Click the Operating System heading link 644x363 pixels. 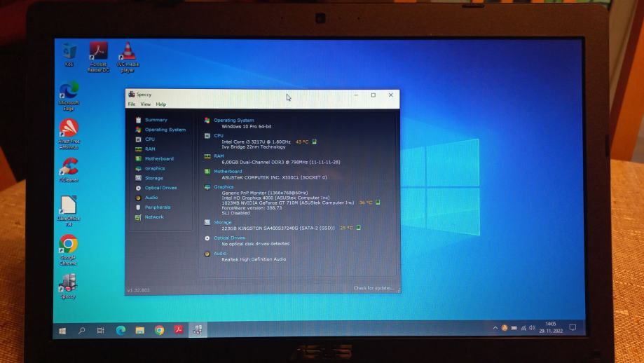[x=233, y=121]
